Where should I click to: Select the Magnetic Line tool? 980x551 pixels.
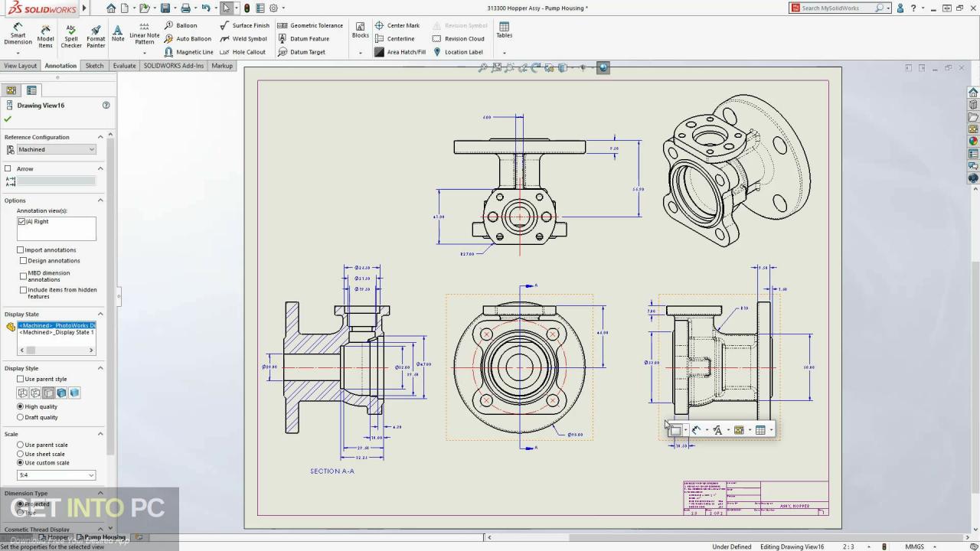pyautogui.click(x=188, y=52)
